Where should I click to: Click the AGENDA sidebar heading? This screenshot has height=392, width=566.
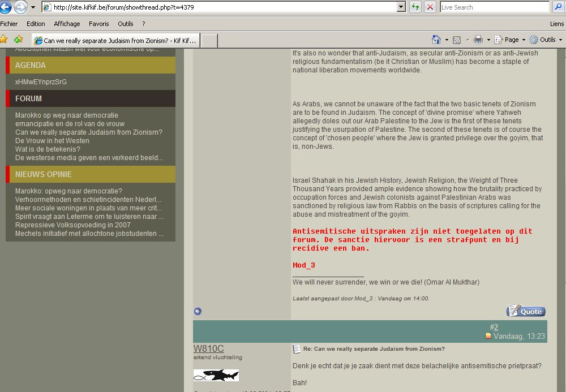[x=91, y=65]
